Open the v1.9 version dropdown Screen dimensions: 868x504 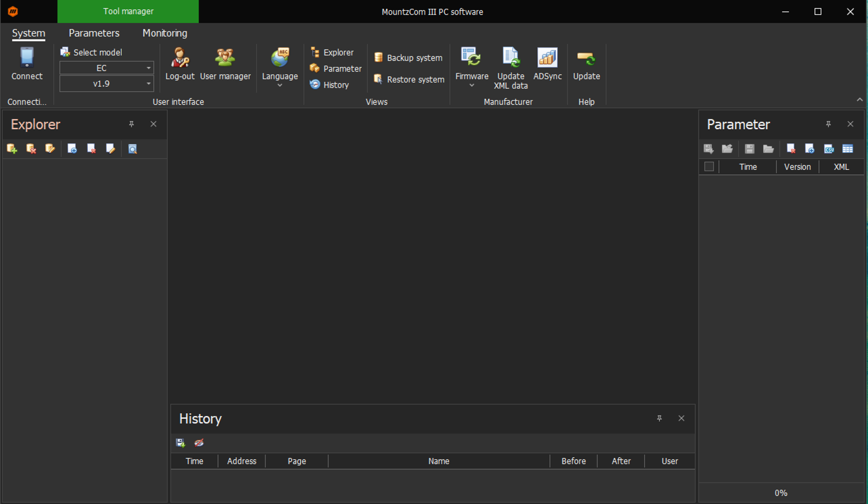pyautogui.click(x=148, y=84)
